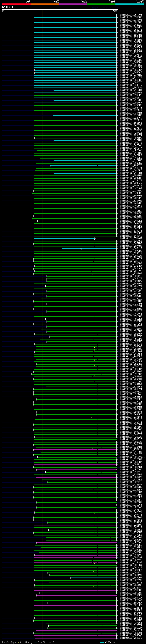Select the UniRef100_Q1ERH0 label
Image resolution: width=146 pixels, height=644 pixels.
click(131, 90)
